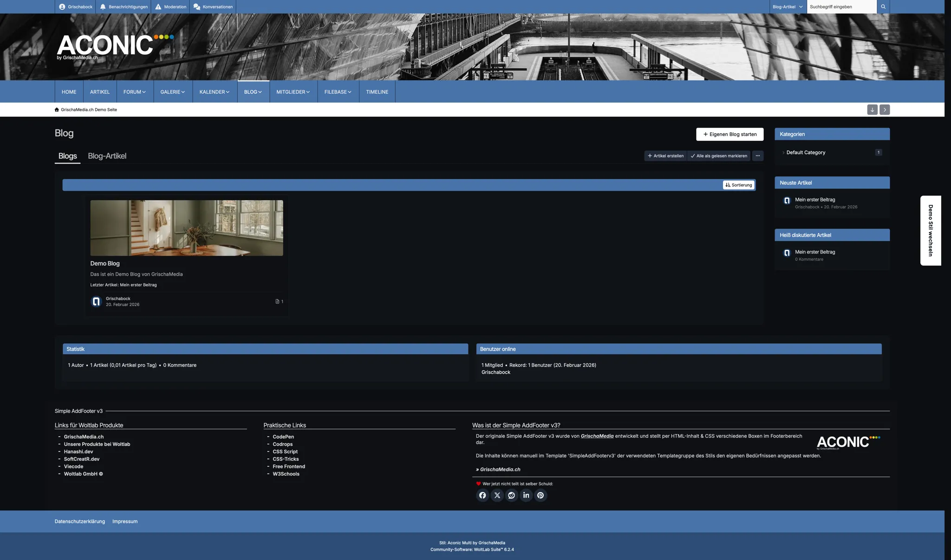Open Woltlab GmbH link
Image resolution: width=951 pixels, height=560 pixels.
(x=83, y=474)
